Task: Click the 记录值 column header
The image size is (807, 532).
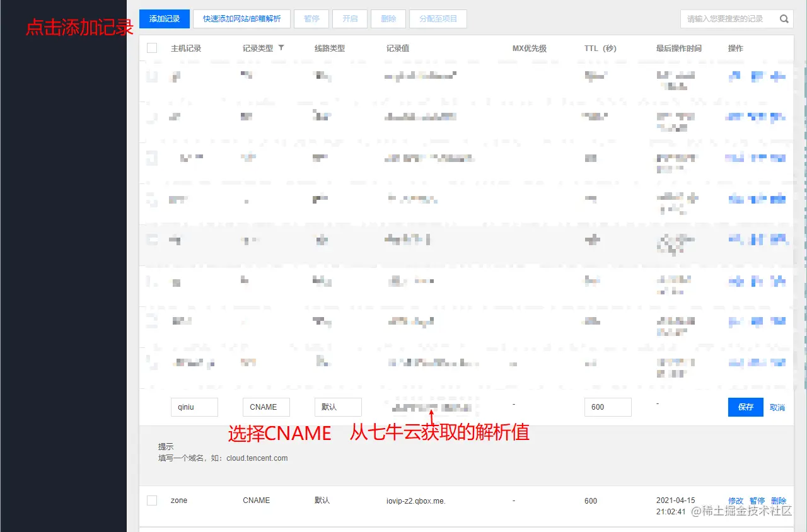Action: click(x=398, y=48)
